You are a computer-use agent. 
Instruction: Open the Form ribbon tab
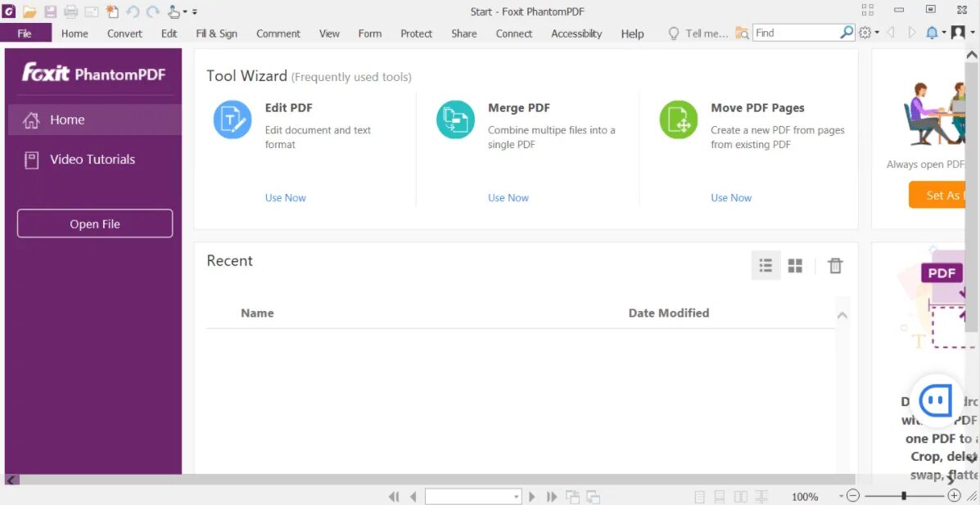(370, 33)
